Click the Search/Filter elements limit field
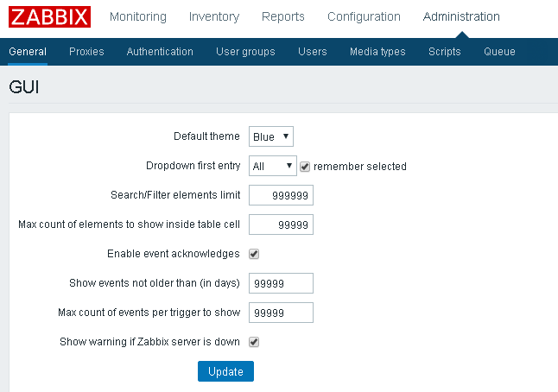Screen dimensions: 558x392 pyautogui.click(x=281, y=195)
